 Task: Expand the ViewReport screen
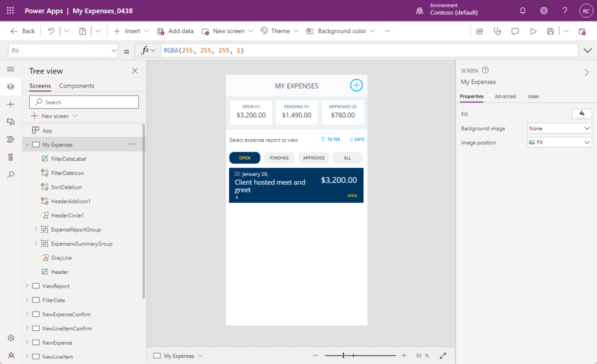27,285
